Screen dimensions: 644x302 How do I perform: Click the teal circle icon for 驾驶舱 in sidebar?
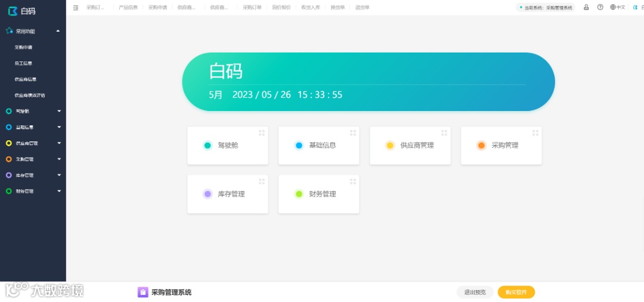[x=8, y=111]
